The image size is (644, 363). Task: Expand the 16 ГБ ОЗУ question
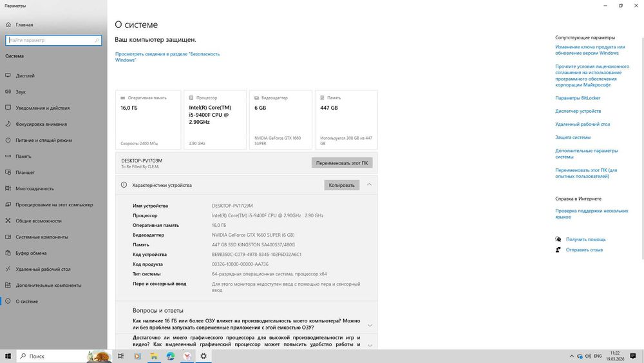370,325
